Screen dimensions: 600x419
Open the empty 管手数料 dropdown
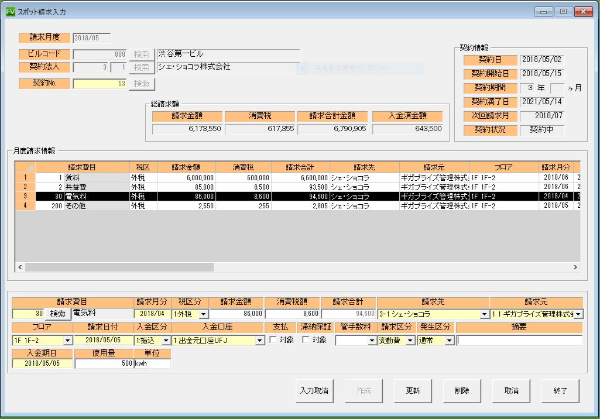click(372, 340)
